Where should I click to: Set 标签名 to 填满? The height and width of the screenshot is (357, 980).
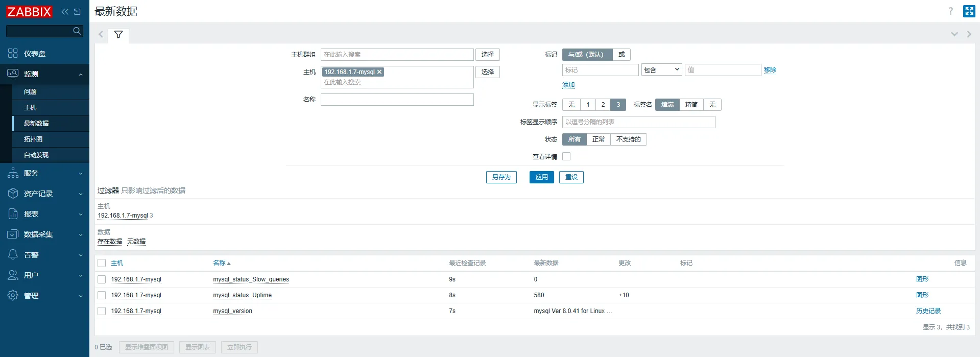coord(667,105)
